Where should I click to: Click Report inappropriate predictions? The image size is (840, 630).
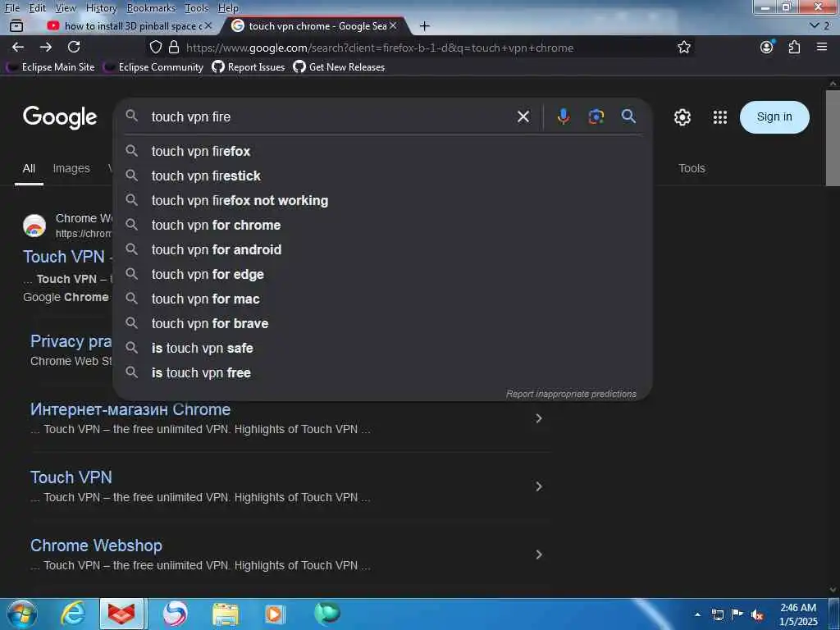tap(571, 394)
